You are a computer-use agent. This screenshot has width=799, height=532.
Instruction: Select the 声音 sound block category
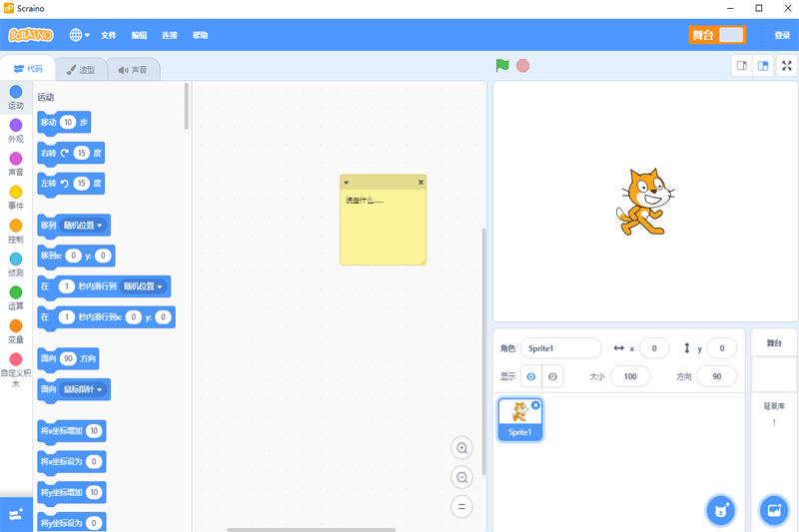point(16,164)
